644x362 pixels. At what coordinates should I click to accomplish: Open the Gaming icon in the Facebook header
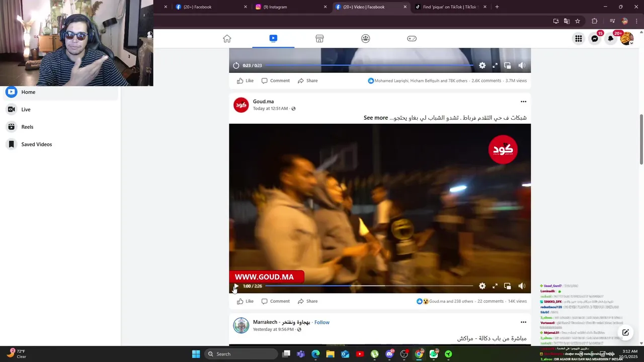[x=412, y=39]
